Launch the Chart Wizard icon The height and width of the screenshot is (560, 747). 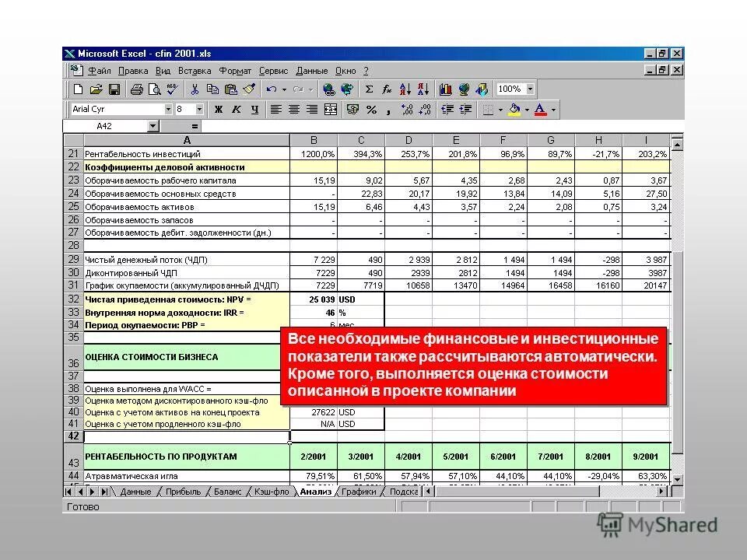click(445, 89)
